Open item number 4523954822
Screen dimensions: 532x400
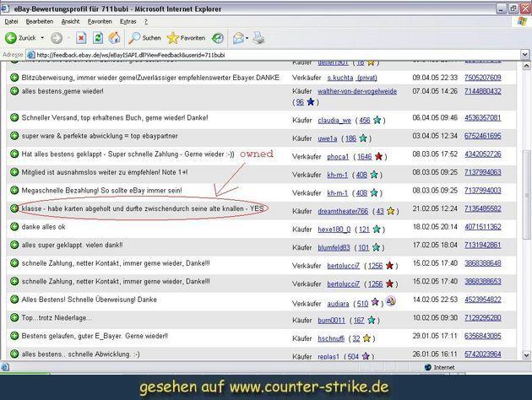coord(482,300)
